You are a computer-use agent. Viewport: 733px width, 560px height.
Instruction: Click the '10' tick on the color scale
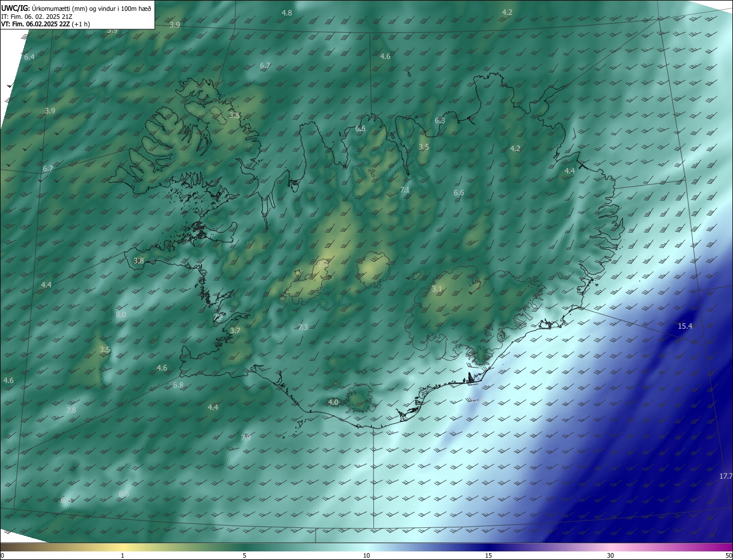coord(366,555)
